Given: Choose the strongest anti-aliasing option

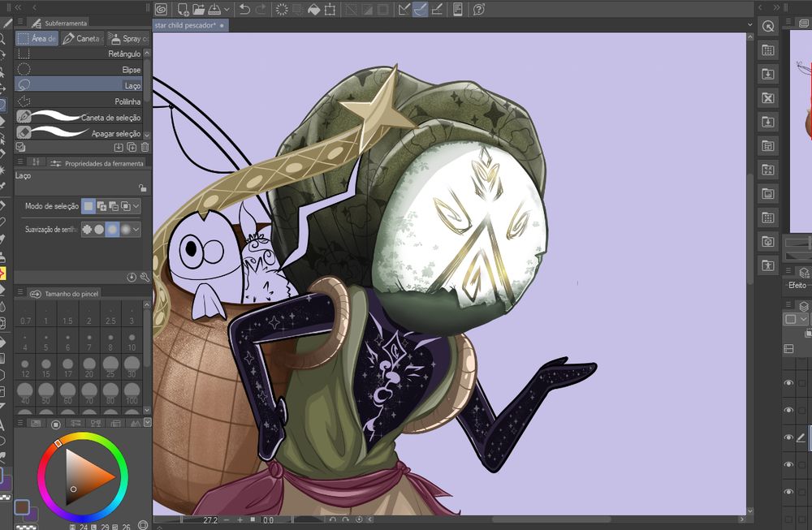Looking at the screenshot, I should [126, 229].
